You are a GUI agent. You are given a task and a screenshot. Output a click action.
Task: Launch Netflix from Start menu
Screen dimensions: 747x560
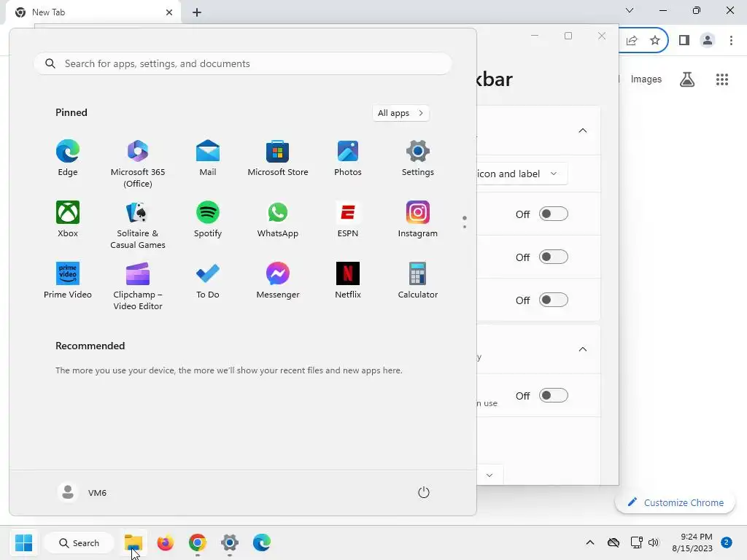348,281
